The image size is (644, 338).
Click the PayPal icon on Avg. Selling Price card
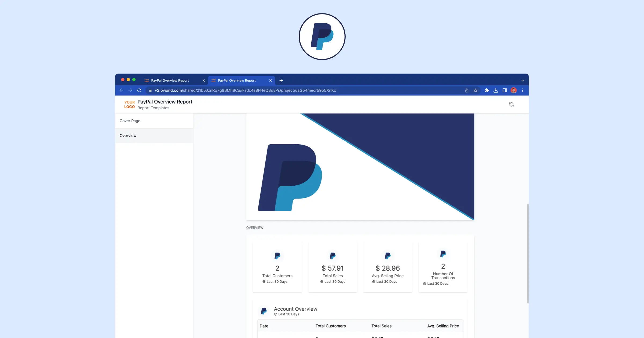[x=387, y=256]
